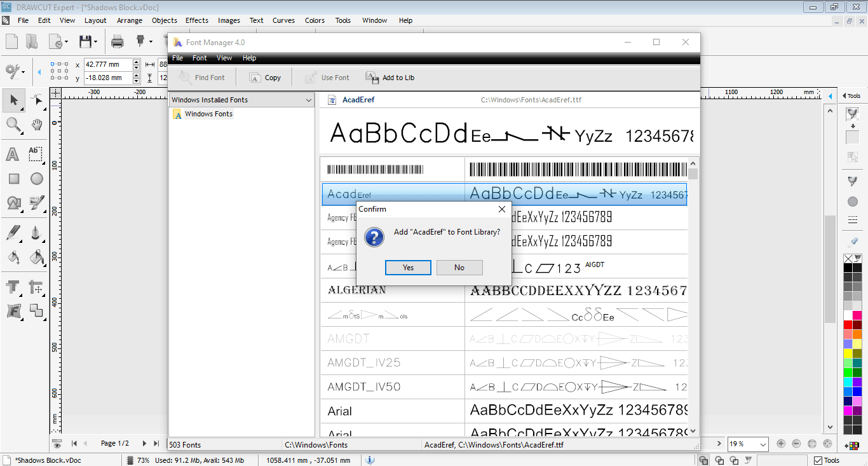Screen dimensions: 868x466
Task: Close the Confirm dialog
Action: 502,209
